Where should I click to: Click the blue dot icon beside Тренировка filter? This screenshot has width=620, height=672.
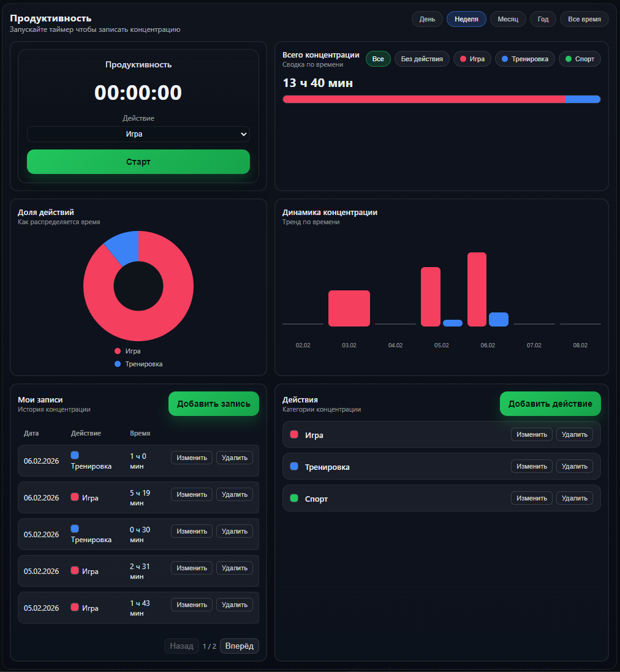(506, 59)
